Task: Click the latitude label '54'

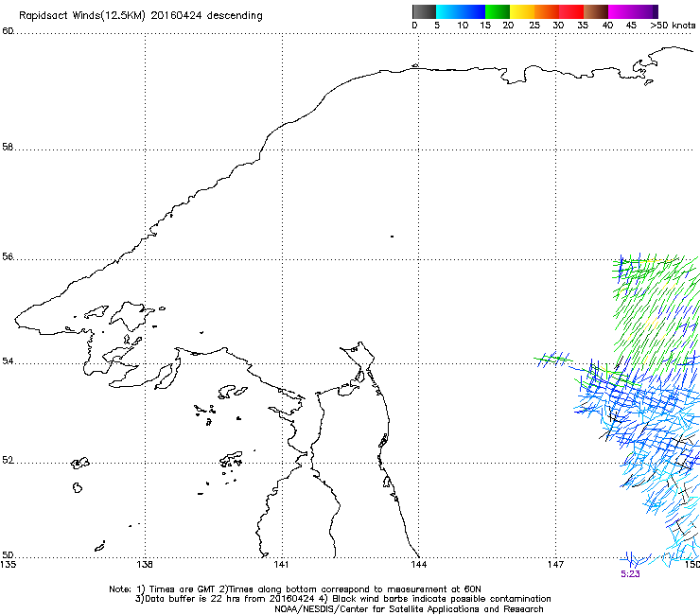Action: point(8,360)
